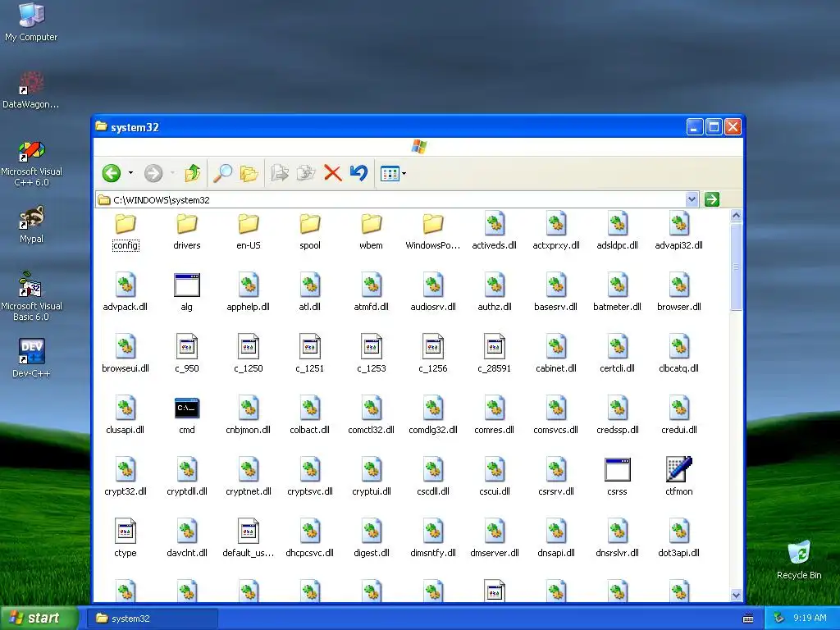840x630 pixels.
Task: Select cabinet.dll file
Action: [x=556, y=354]
